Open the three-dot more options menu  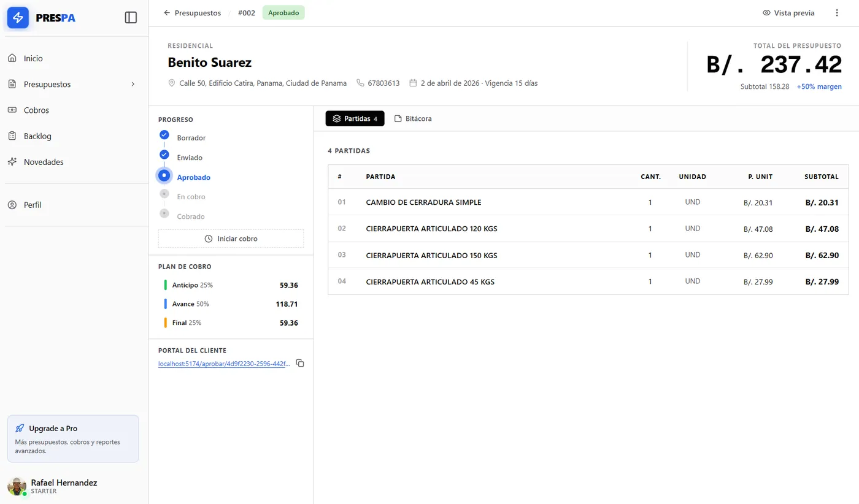tap(837, 13)
